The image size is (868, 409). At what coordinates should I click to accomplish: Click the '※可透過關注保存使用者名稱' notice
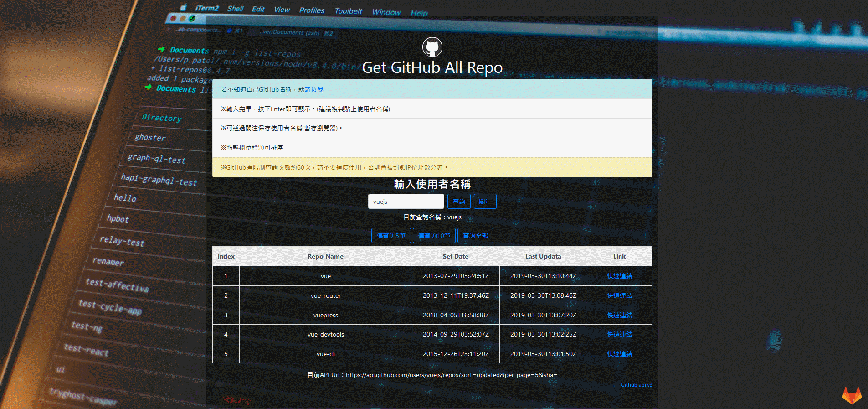coord(432,128)
